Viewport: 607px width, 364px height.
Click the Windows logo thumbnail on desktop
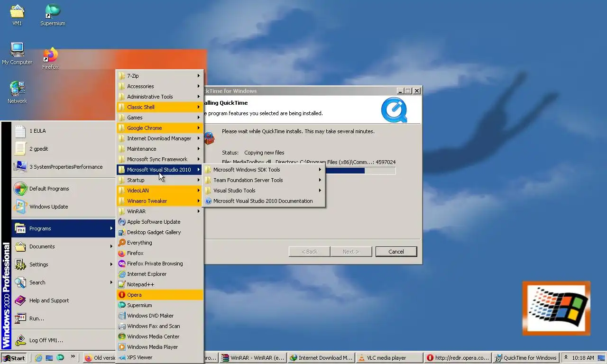pos(556,309)
